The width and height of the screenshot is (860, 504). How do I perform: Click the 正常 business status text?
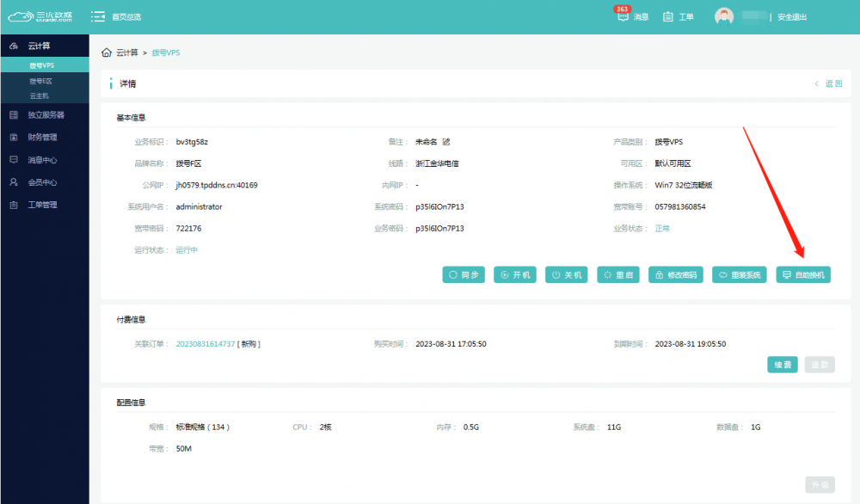click(x=662, y=228)
